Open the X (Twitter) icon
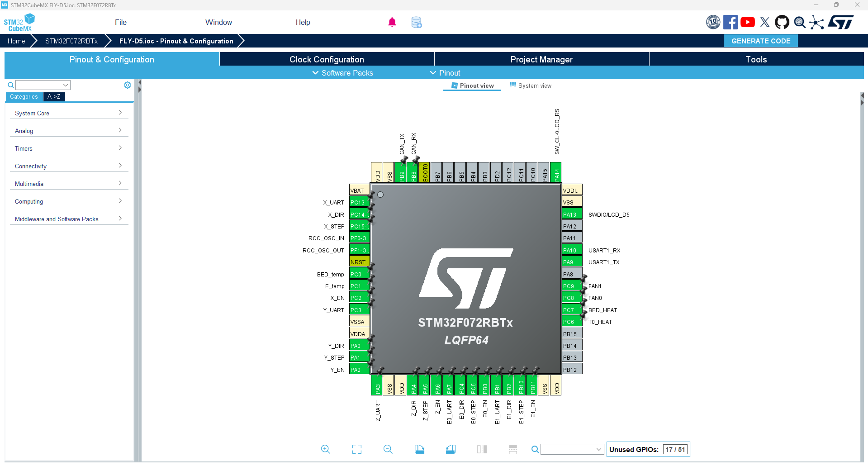The height and width of the screenshot is (466, 868). point(765,22)
